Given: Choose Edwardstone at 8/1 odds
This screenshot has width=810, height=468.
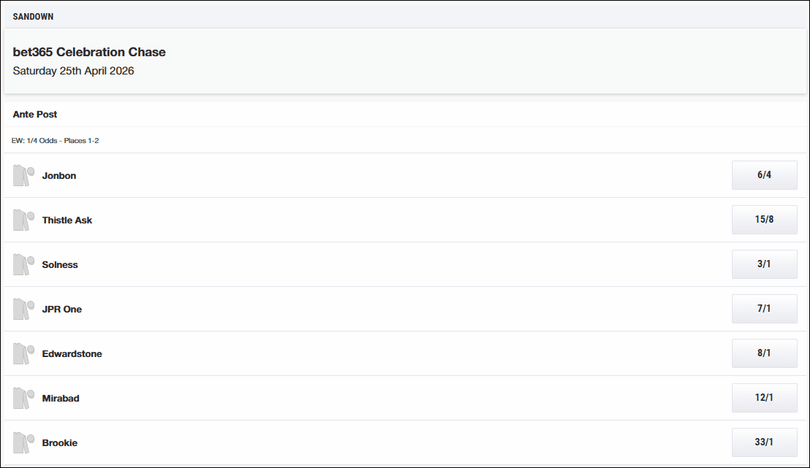Looking at the screenshot, I should (764, 353).
